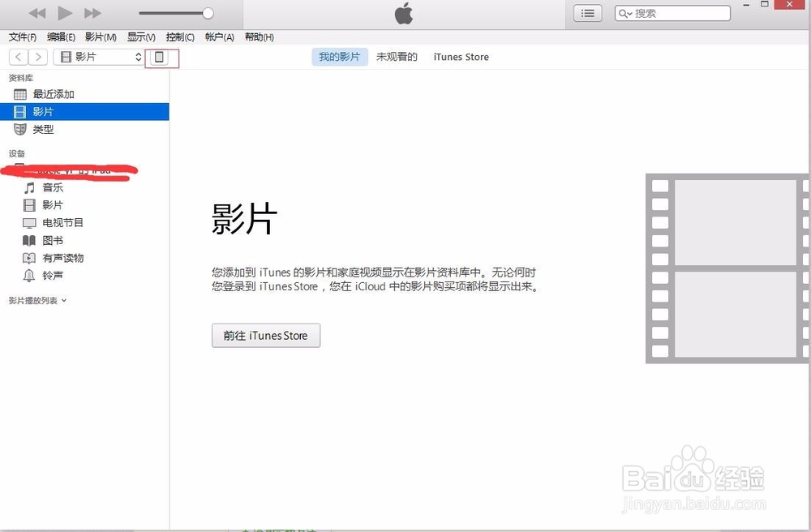Click the play button

coord(65,13)
